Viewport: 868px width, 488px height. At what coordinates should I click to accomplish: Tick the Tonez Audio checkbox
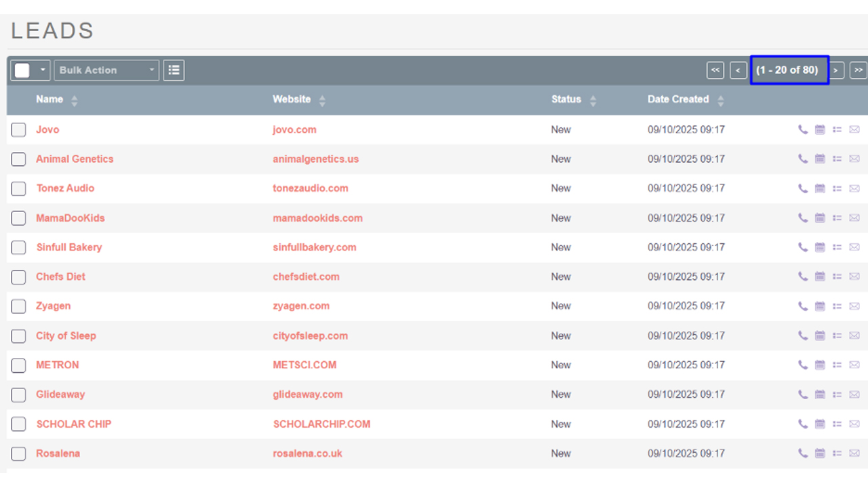click(18, 188)
